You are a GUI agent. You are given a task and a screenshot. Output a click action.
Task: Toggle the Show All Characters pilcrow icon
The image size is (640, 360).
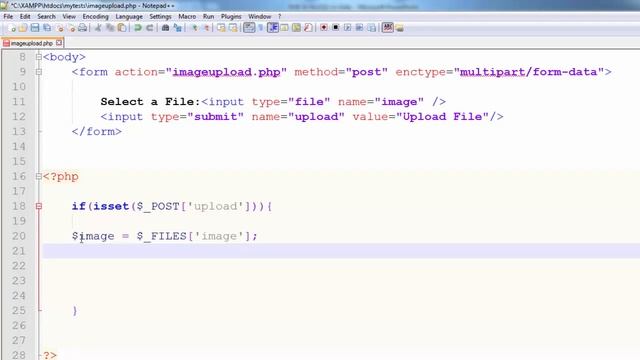point(261,28)
